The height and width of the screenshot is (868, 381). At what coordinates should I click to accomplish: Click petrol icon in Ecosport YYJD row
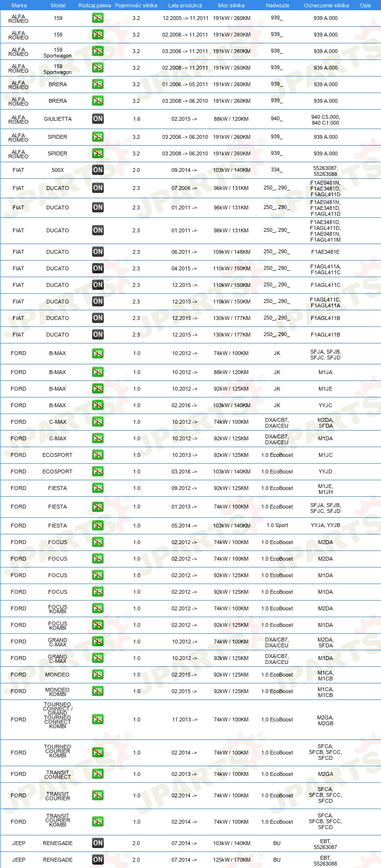98,472
